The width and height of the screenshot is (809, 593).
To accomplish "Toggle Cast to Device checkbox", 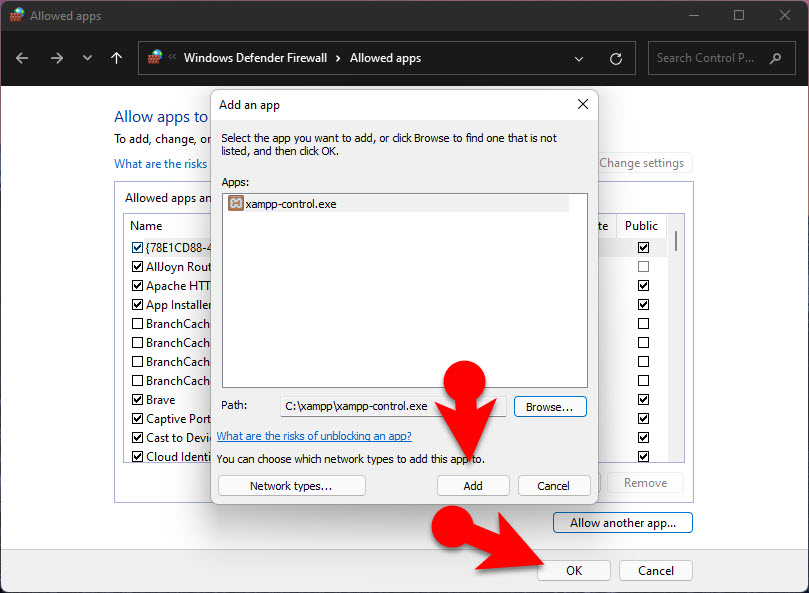I will (137, 438).
